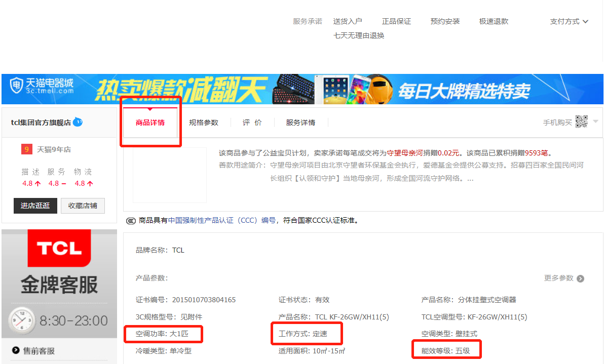Click the 守望母亲河 link

[405, 153]
